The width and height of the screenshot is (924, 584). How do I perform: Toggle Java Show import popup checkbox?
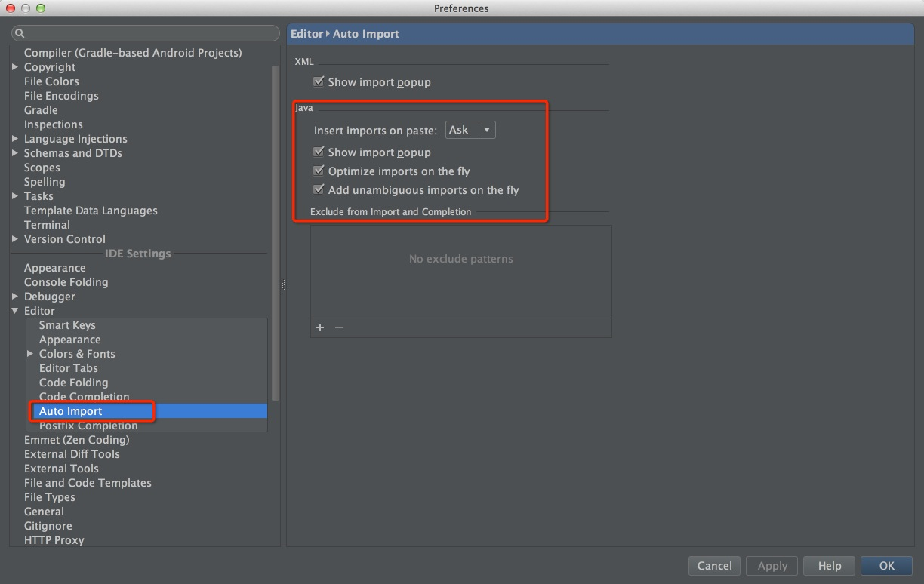(319, 152)
